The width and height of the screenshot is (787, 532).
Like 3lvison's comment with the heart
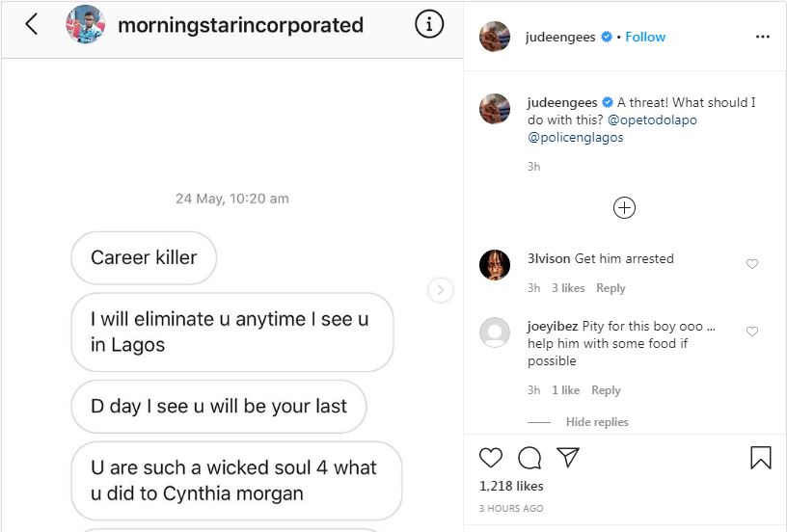[752, 264]
